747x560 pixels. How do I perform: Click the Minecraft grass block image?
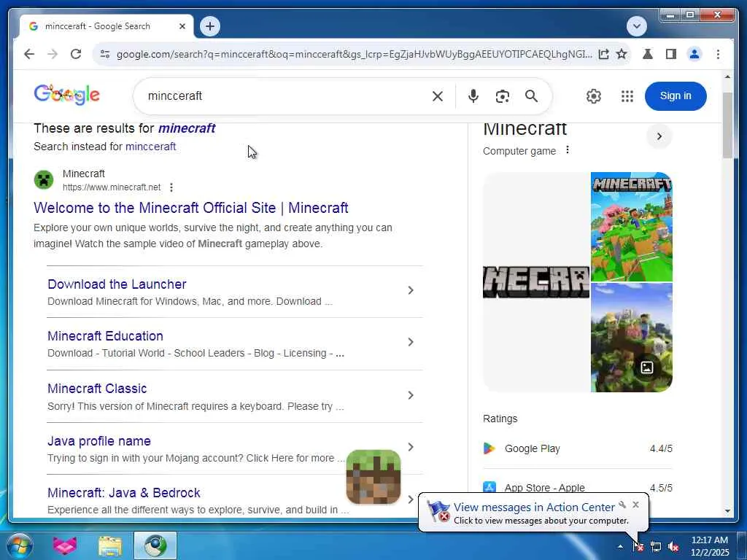pyautogui.click(x=373, y=477)
